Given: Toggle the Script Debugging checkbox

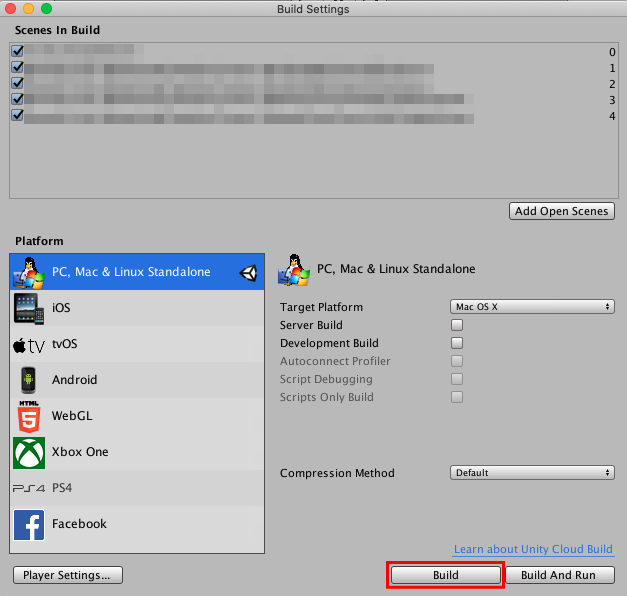Looking at the screenshot, I should [457, 379].
